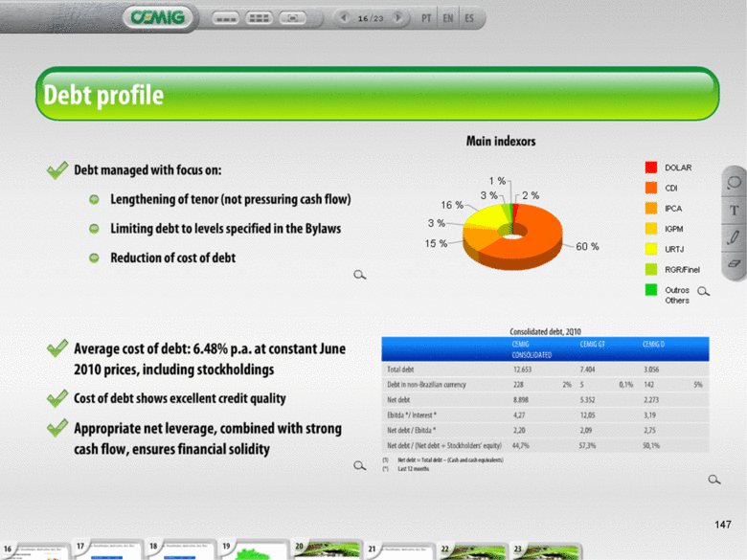The height and width of the screenshot is (560, 747).
Task: Click the IPCA legend swatch
Action: pyautogui.click(x=651, y=208)
